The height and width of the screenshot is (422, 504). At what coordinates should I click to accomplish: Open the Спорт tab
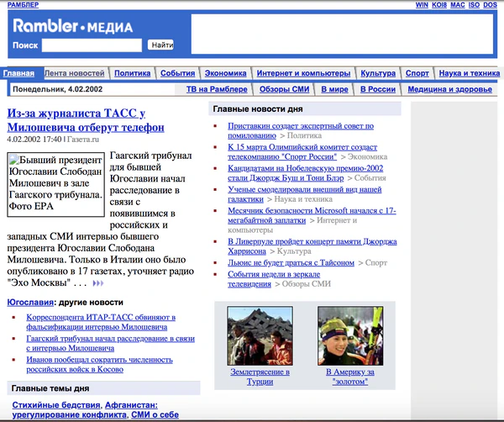click(x=417, y=73)
